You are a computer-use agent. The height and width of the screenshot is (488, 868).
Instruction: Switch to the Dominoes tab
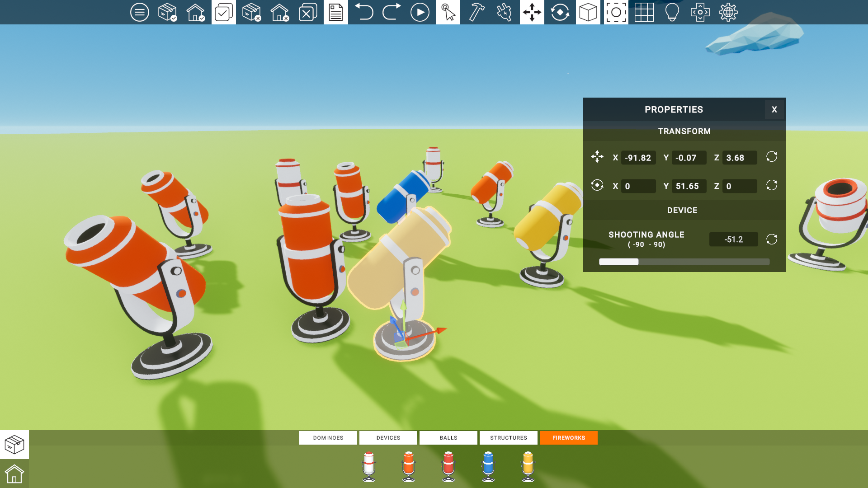(328, 438)
